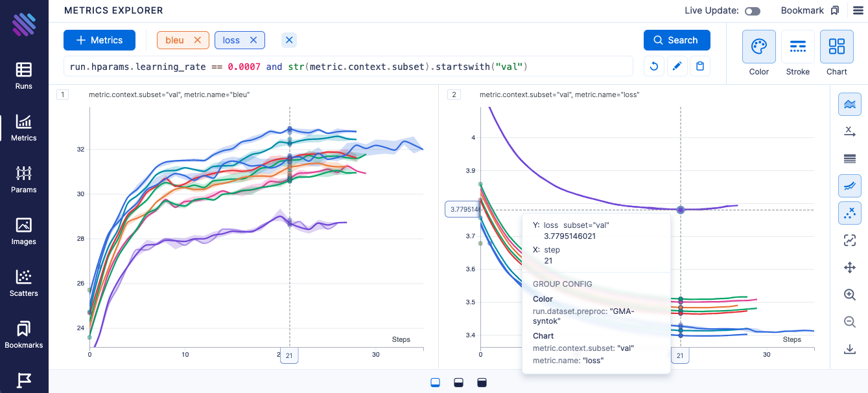Click the step 21 label on loss chart
868x393 pixels.
coord(680,355)
